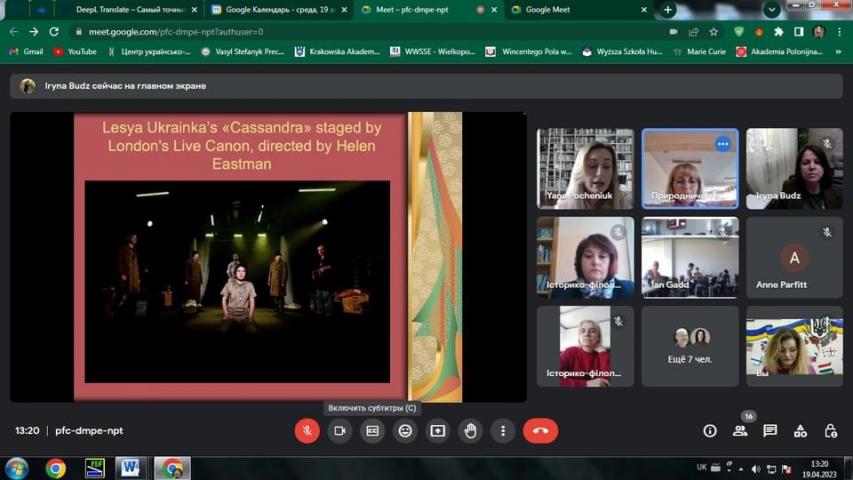Open the tab search dropdown arrow
Viewport: 853px width, 480px height.
[x=771, y=9]
